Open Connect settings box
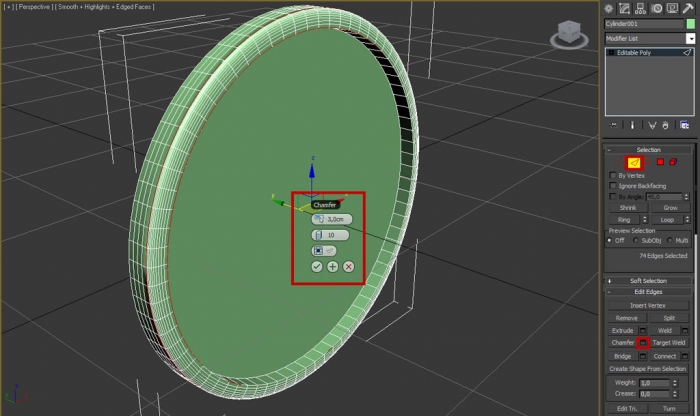 [685, 356]
